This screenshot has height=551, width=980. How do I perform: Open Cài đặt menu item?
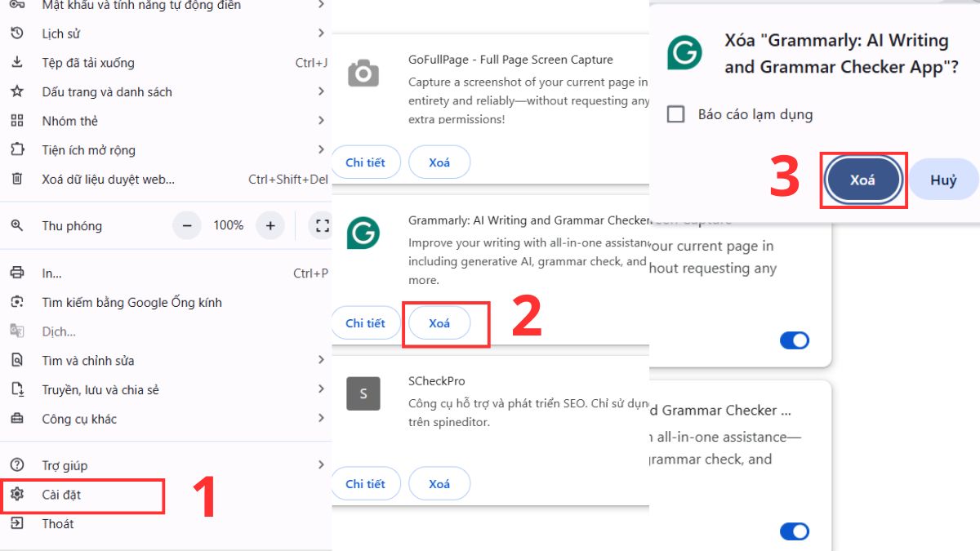point(166,494)
